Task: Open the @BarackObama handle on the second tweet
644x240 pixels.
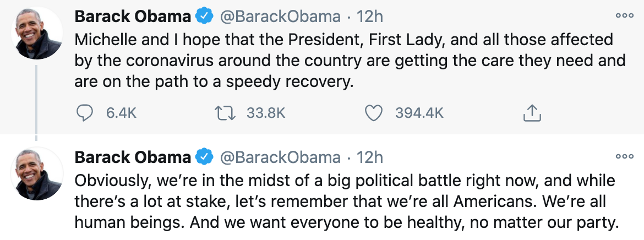Action: (x=280, y=158)
